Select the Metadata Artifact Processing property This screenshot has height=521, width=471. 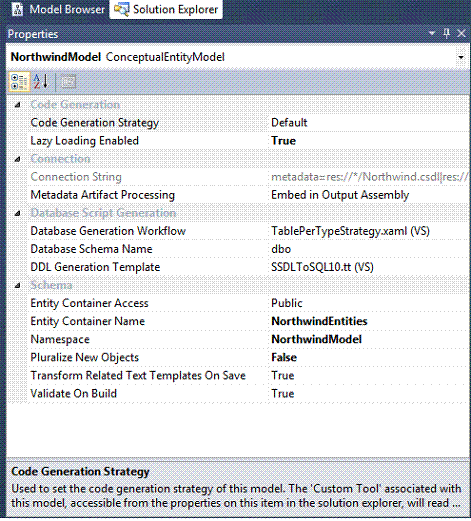point(103,195)
